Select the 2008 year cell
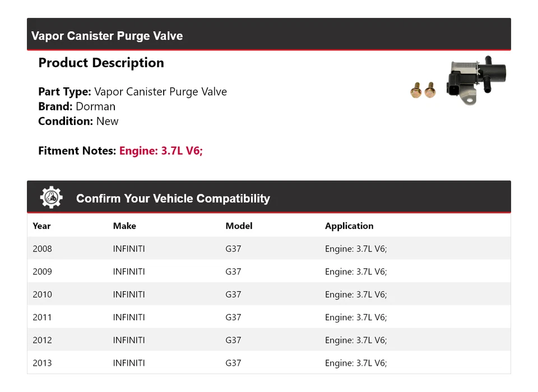The height and width of the screenshot is (392, 538). (x=43, y=249)
